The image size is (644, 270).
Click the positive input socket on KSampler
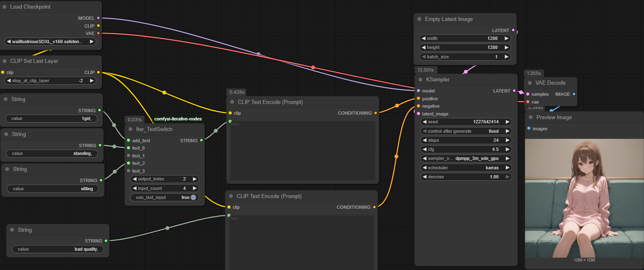(x=418, y=99)
